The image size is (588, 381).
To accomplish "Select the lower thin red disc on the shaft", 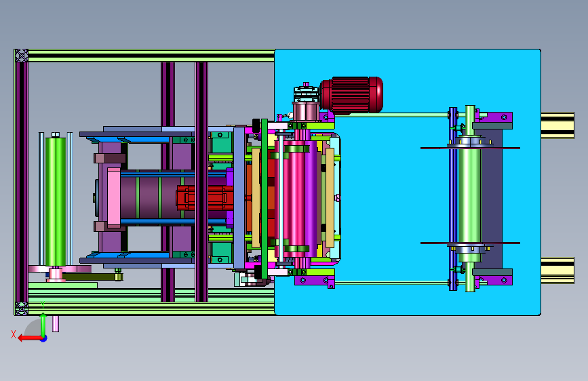I will [x=470, y=243].
